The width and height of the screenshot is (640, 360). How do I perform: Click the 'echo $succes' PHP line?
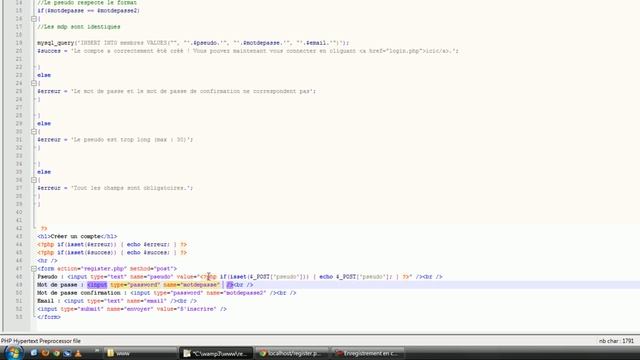pyautogui.click(x=112, y=253)
